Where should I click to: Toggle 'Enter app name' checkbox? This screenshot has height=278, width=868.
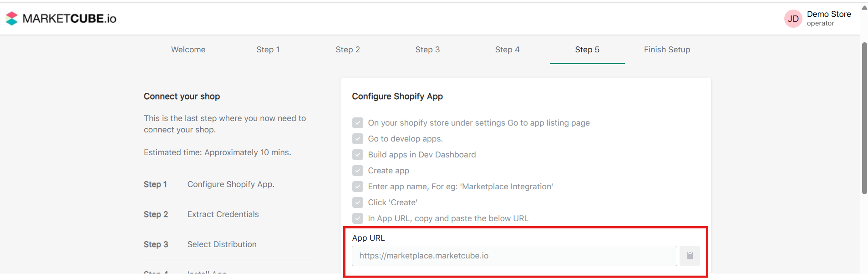coord(358,187)
